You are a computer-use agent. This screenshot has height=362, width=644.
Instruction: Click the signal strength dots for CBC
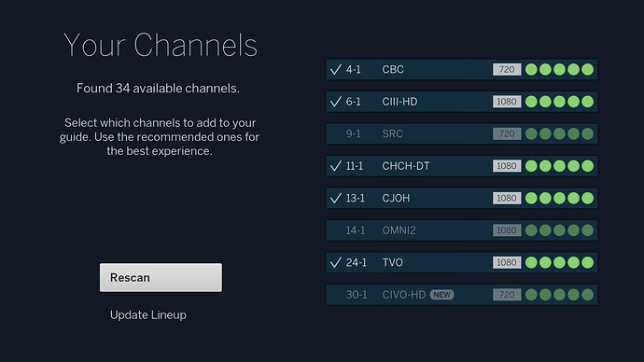(x=559, y=69)
